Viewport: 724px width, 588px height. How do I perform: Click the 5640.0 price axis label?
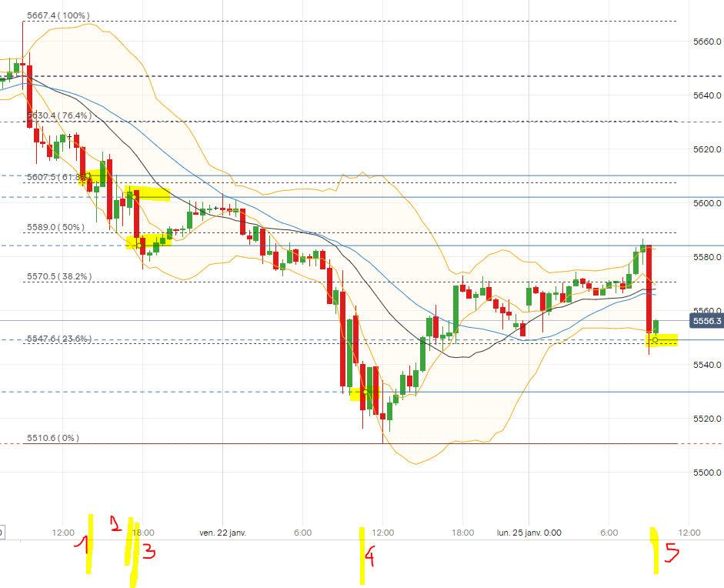(707, 95)
